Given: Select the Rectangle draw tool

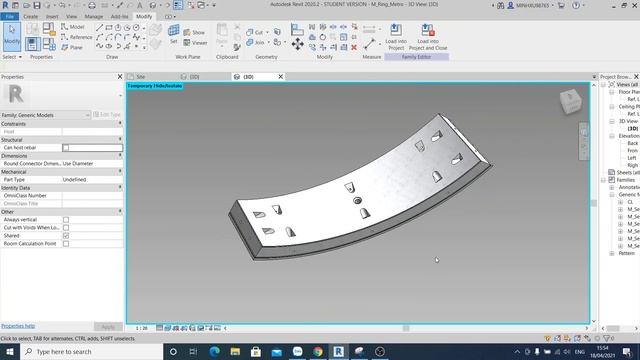Looking at the screenshot, I should (x=109, y=28).
